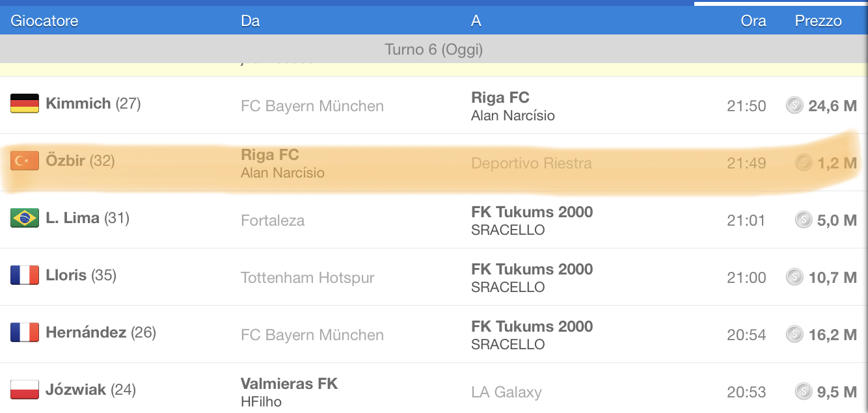This screenshot has height=413, width=868.
Task: Click the German flag beside Kimmich
Action: [25, 103]
